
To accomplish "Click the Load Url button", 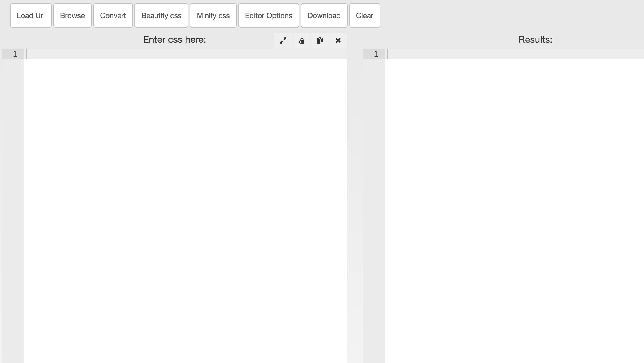I will point(31,16).
